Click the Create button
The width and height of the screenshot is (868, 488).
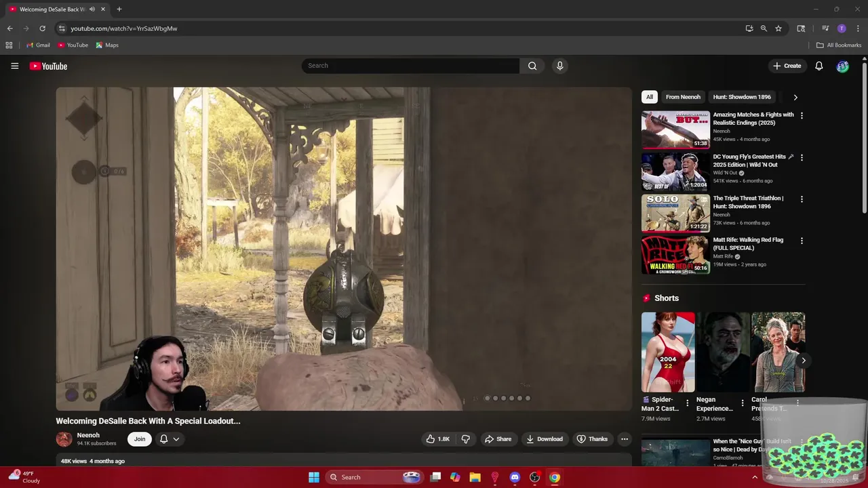[x=787, y=66]
